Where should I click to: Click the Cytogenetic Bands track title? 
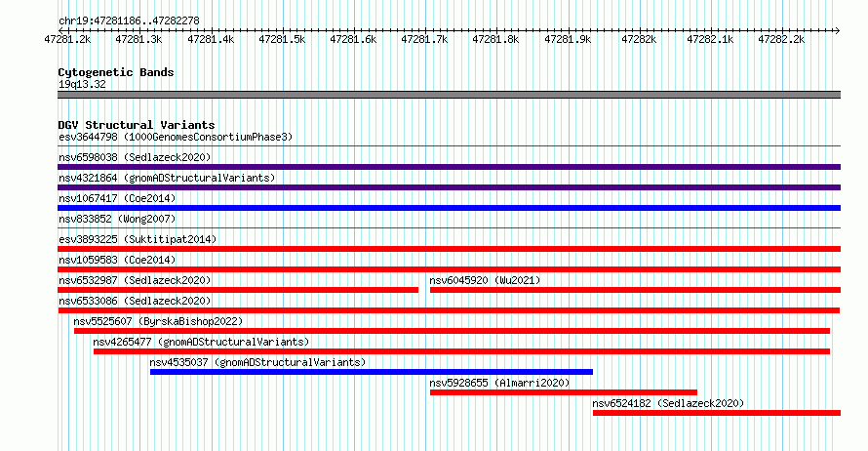point(116,72)
